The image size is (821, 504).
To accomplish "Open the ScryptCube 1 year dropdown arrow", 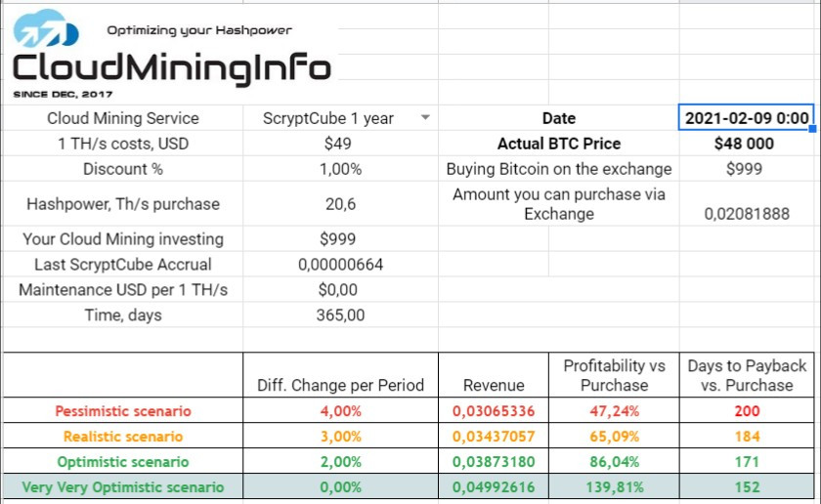I will (426, 118).
